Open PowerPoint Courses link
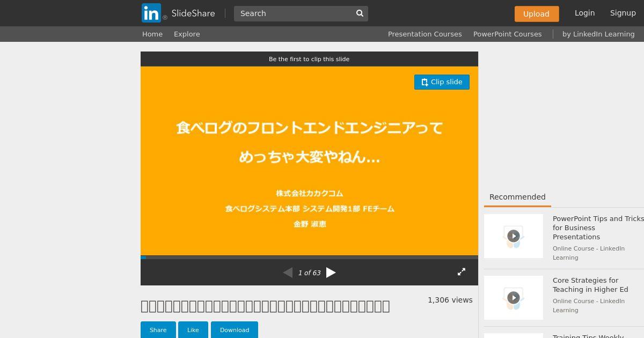Image resolution: width=644 pixels, height=338 pixels. click(507, 34)
